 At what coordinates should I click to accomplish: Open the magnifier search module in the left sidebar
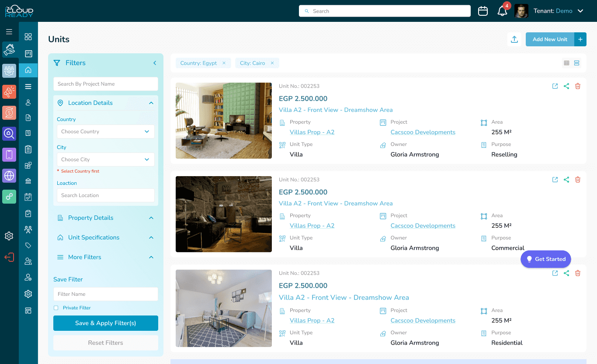[9, 134]
